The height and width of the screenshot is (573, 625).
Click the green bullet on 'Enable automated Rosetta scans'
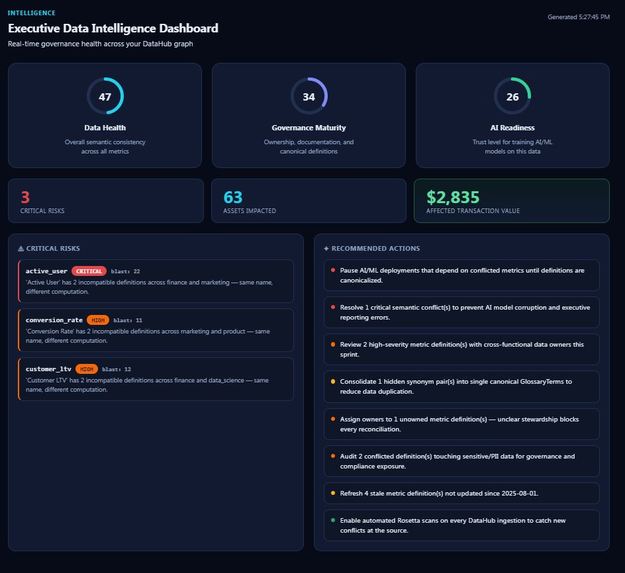tap(333, 520)
